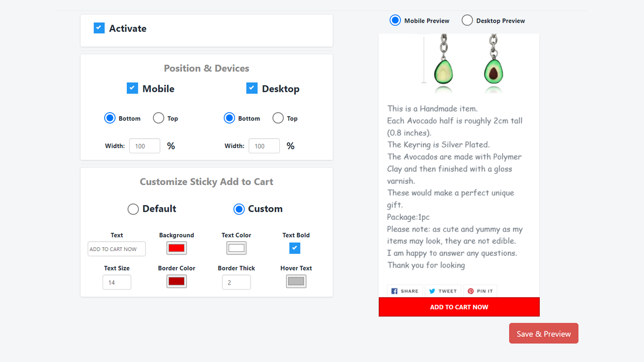Open the Hover Text color swatch
This screenshot has height=362, width=644.
tap(296, 282)
